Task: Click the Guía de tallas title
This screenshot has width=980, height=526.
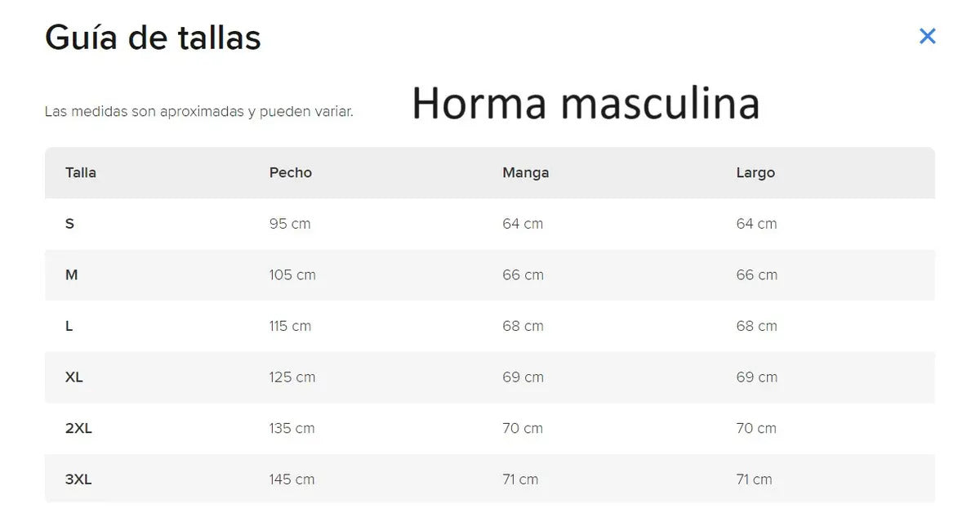Action: (x=153, y=38)
